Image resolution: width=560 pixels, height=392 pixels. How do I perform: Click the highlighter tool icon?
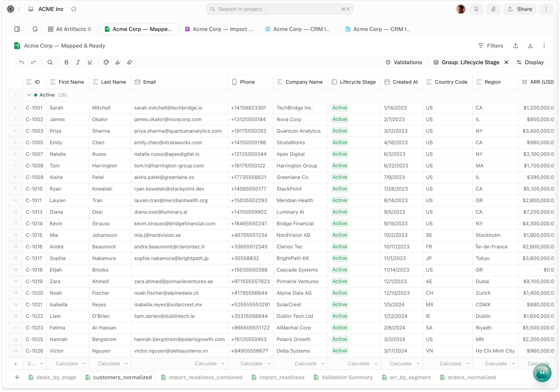(118, 62)
